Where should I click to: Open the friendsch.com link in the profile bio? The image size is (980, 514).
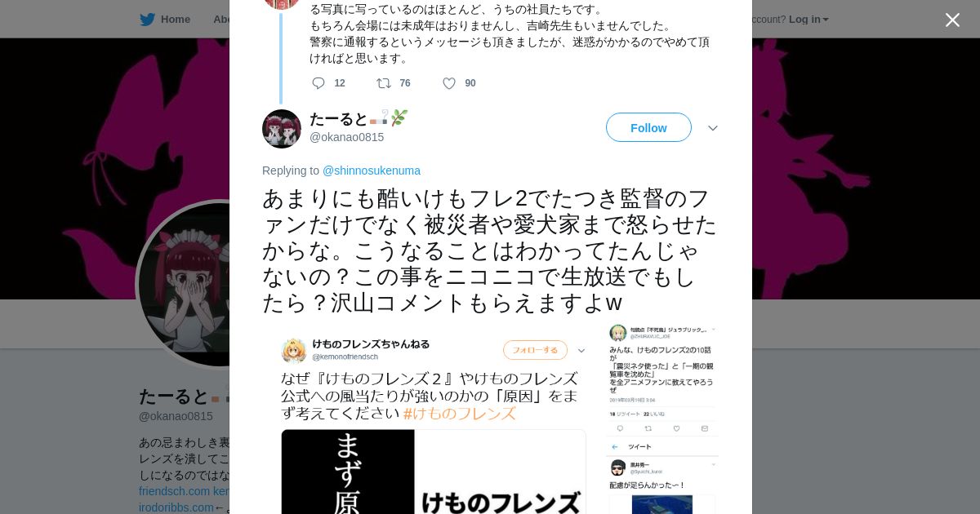pyautogui.click(x=174, y=491)
